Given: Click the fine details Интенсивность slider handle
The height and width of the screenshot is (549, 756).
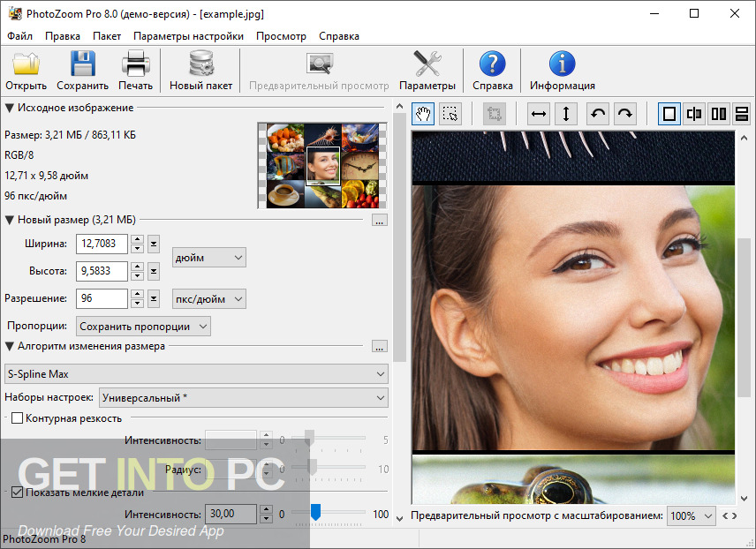Looking at the screenshot, I should (315, 512).
